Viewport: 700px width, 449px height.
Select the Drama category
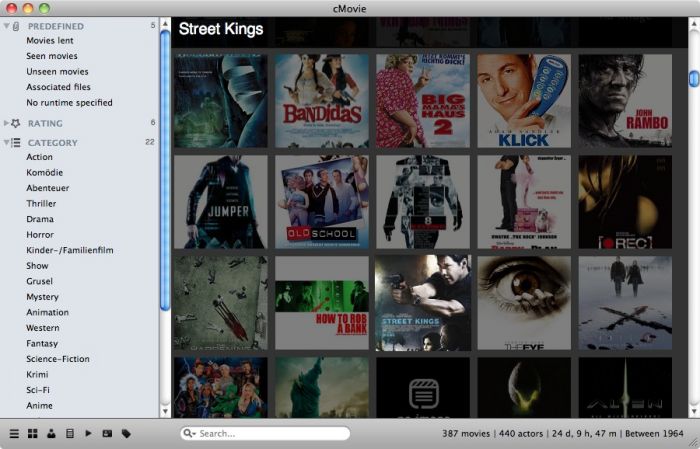[40, 219]
